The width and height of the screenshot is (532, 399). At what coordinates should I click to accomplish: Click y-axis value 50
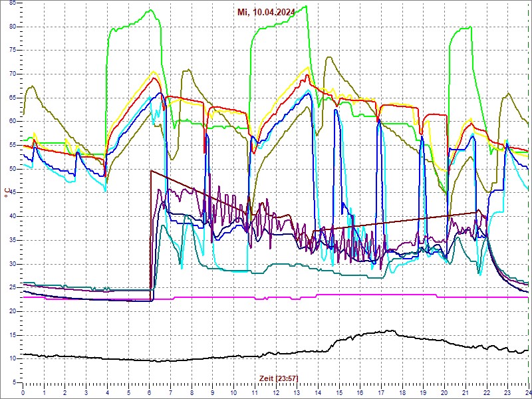[13, 169]
